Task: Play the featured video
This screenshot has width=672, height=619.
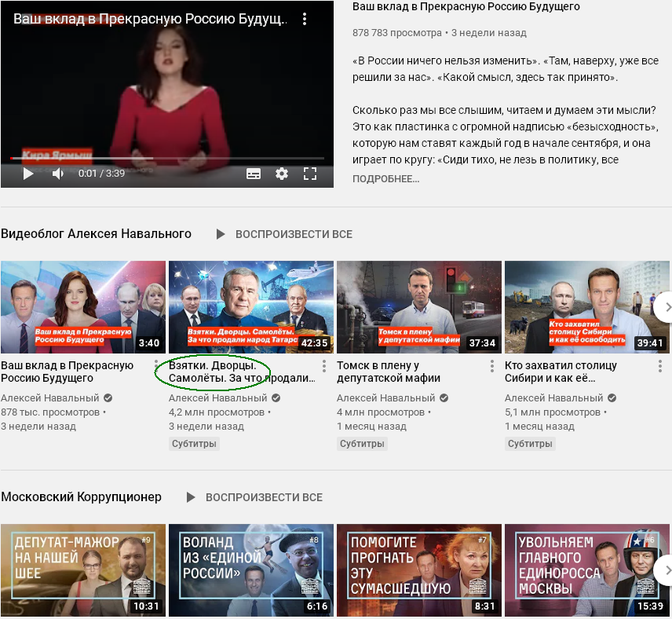Action: tap(28, 174)
